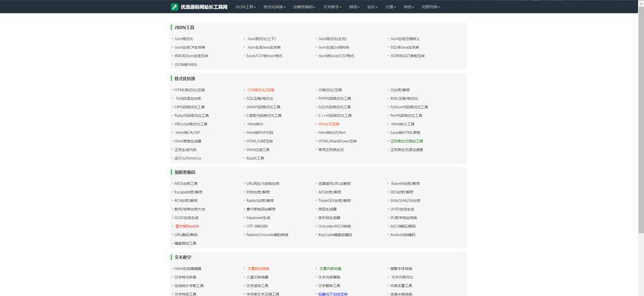Open the GUID在线生成 link
This screenshot has width=644, height=296.
click(x=186, y=218)
